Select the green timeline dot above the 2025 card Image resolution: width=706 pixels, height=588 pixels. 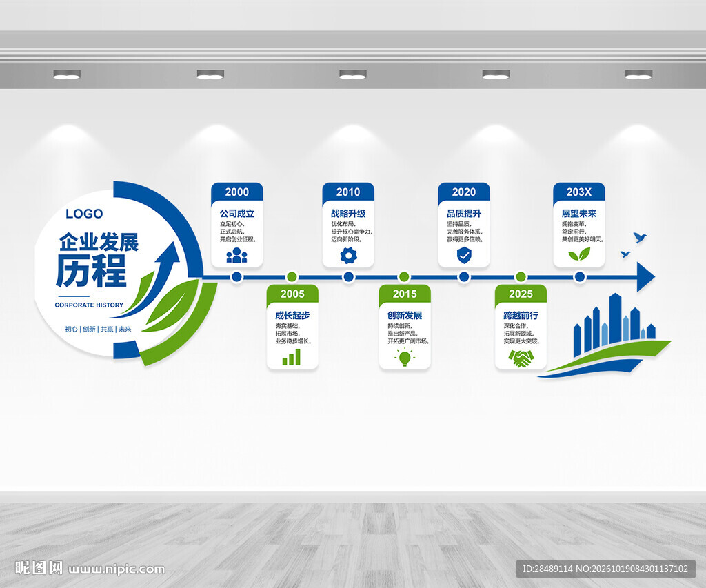click(521, 277)
